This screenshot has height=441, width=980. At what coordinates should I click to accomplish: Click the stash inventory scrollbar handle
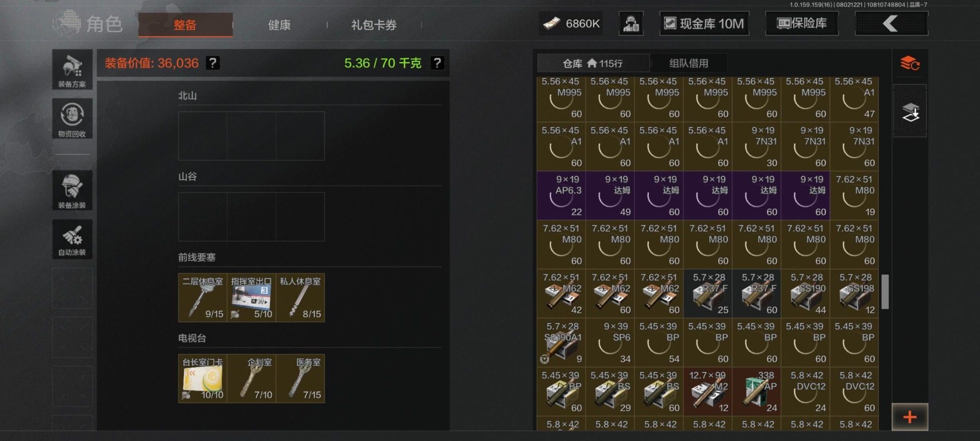[885, 291]
